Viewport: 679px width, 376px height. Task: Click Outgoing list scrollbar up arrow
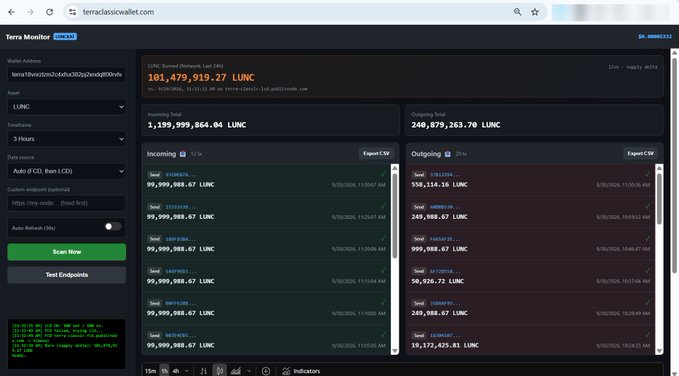coord(659,168)
